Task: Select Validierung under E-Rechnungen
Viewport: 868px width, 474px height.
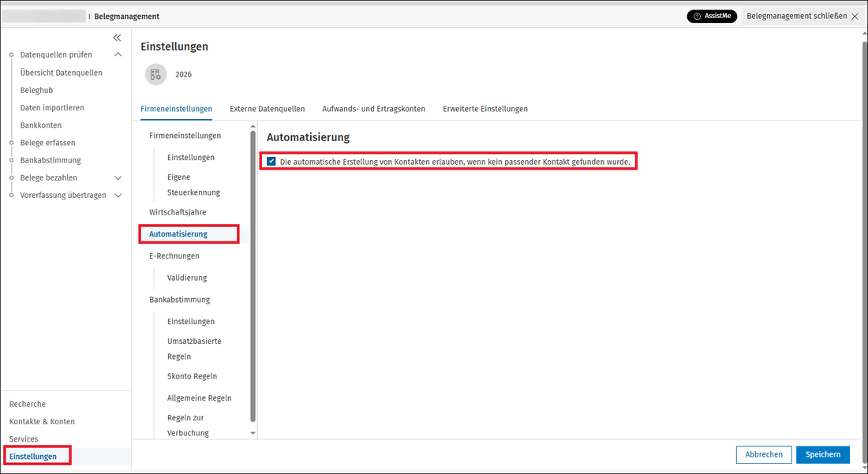Action: (x=187, y=278)
